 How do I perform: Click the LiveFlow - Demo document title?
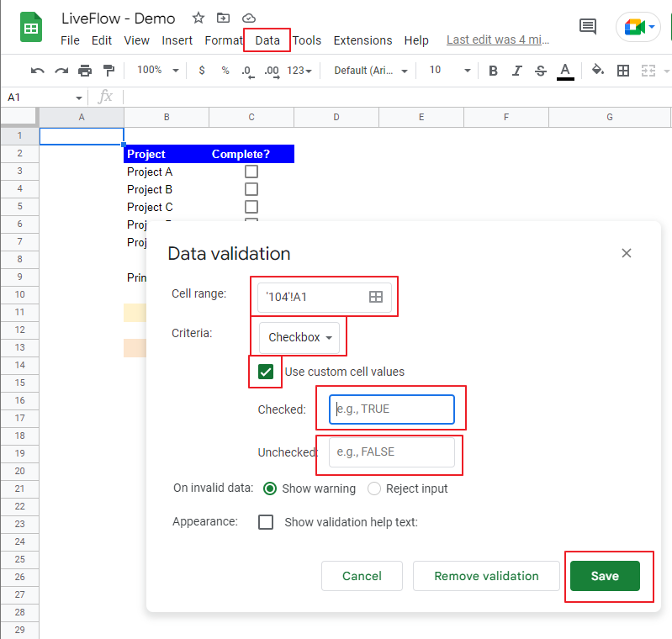(119, 18)
